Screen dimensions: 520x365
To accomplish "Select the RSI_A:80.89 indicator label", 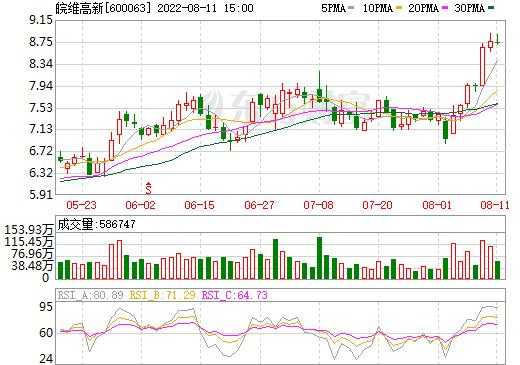I will tap(91, 295).
